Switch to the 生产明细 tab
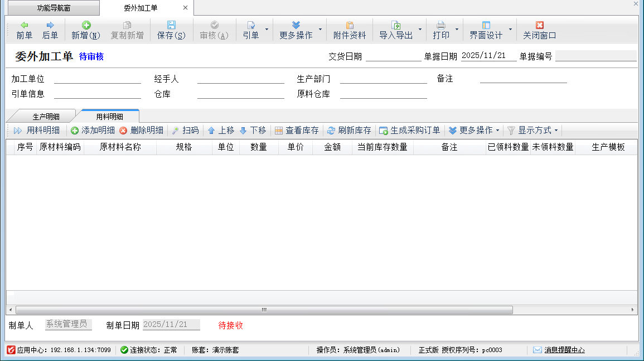This screenshot has width=644, height=361. (46, 117)
